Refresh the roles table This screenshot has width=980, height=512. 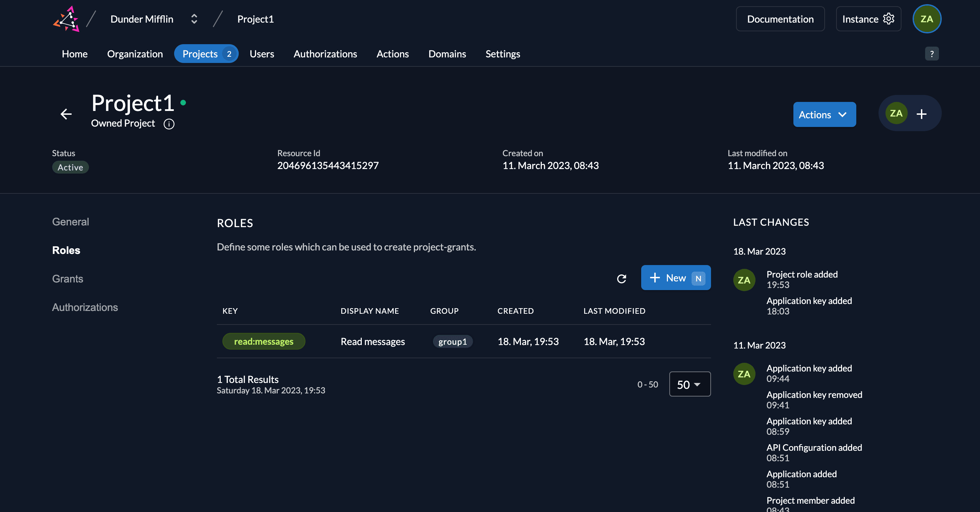(x=621, y=279)
